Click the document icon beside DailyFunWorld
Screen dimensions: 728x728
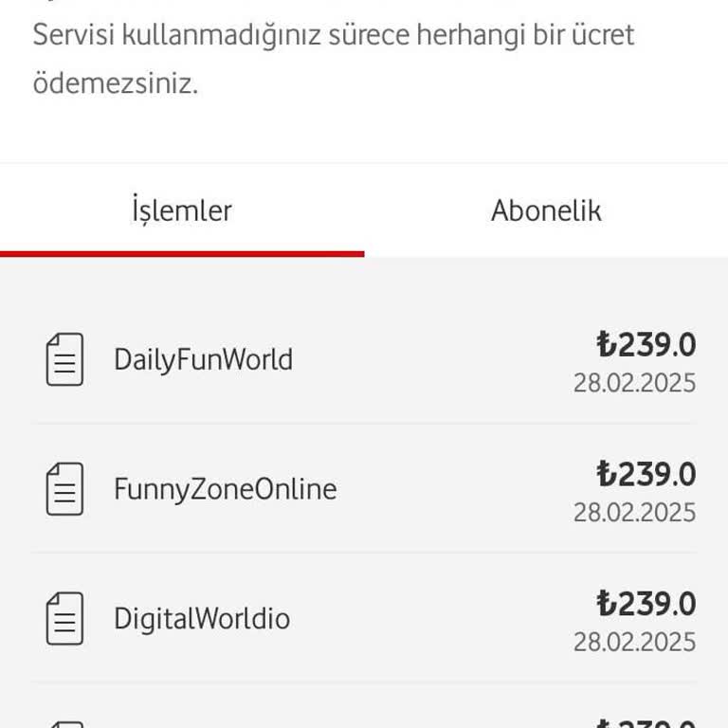pyautogui.click(x=65, y=359)
